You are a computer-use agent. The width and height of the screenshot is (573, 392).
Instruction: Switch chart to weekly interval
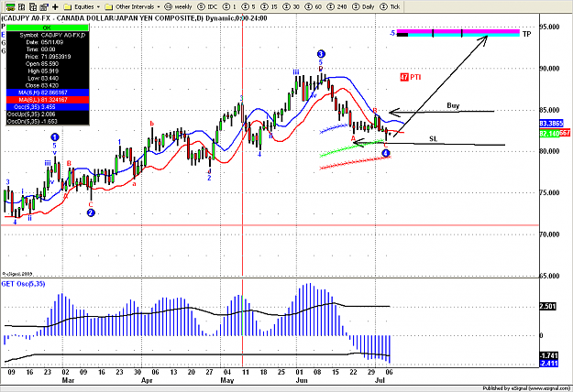coord(179,6)
